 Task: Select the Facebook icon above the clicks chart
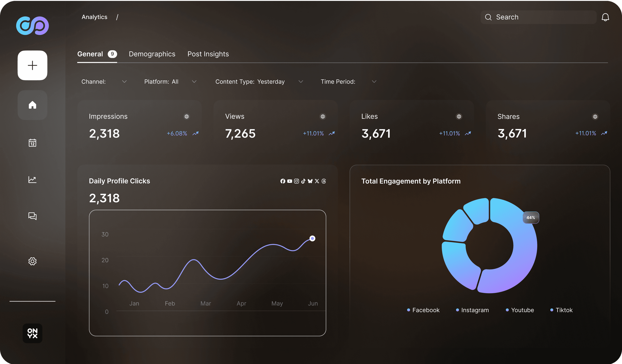coord(283,181)
